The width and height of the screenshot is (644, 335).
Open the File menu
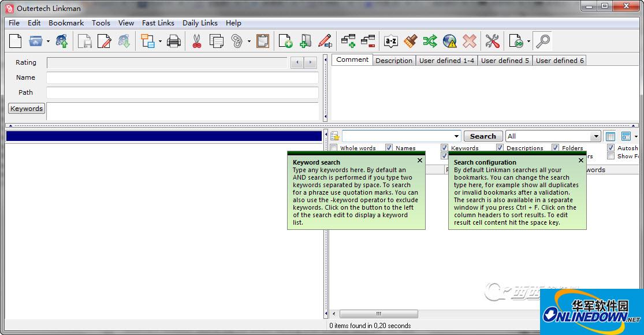coord(14,23)
